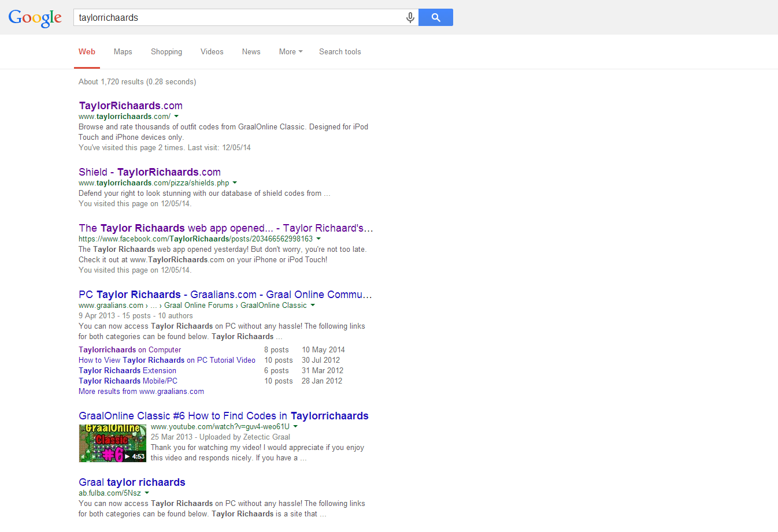Expand options arrow beside www.taylorrichaards.com/ URL

coord(176,117)
